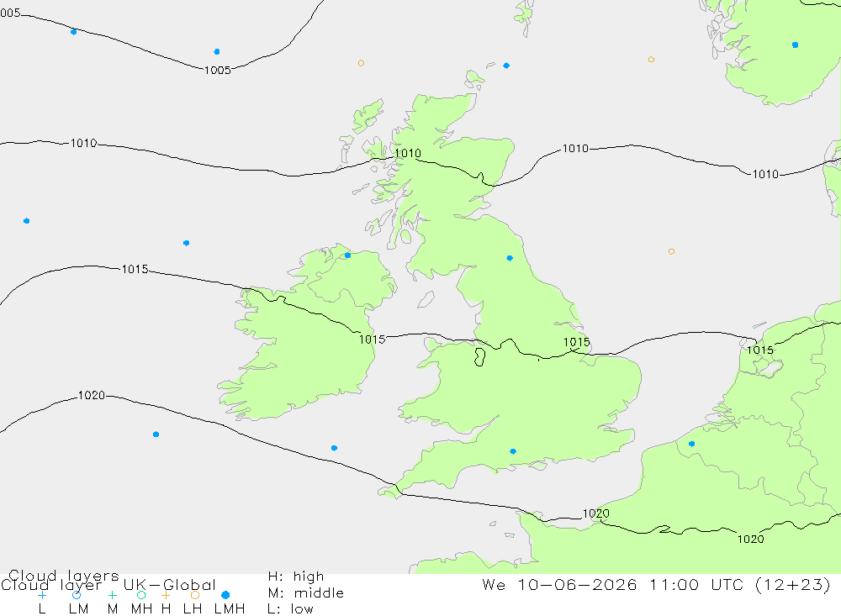Viewport: 841px width, 616px height.
Task: Select the orange LH circle southwest of Norway
Action: coord(651,60)
